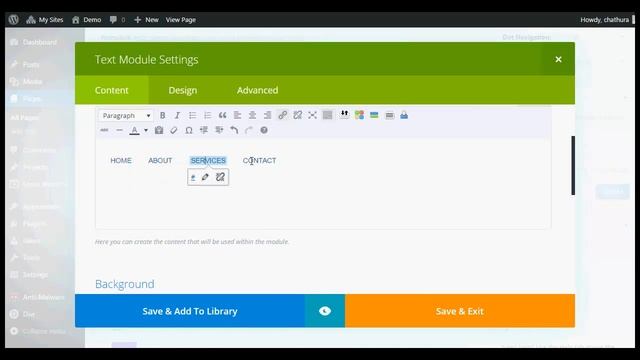The height and width of the screenshot is (360, 640).
Task: Switch to the Content tab
Action: point(111,90)
